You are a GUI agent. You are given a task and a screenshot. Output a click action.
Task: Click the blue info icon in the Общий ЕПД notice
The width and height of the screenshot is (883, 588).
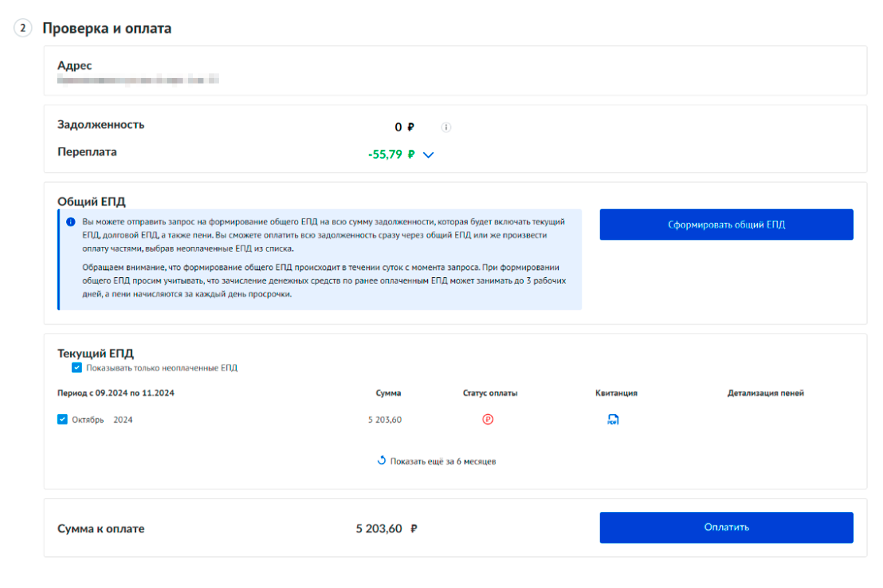click(x=71, y=222)
